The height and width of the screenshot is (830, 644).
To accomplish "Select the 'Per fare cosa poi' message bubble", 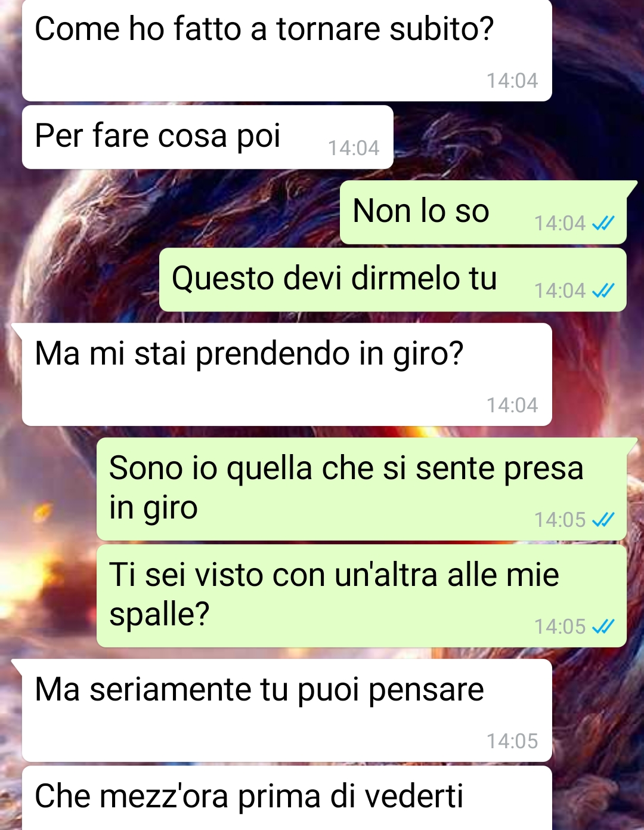I will (208, 137).
